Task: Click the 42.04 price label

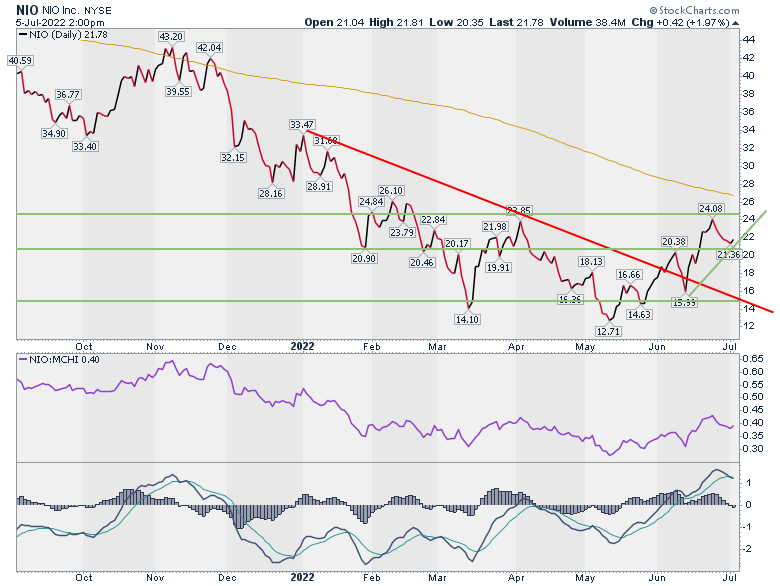Action: coord(209,48)
